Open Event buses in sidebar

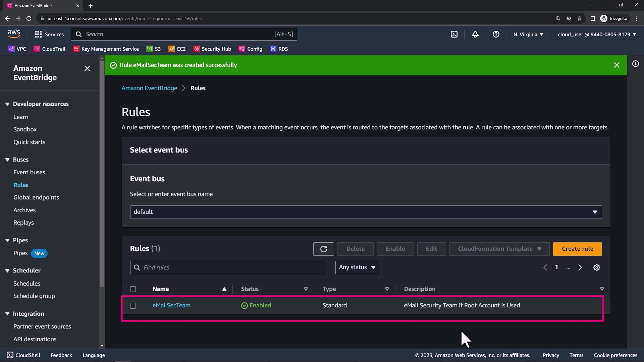[29, 172]
